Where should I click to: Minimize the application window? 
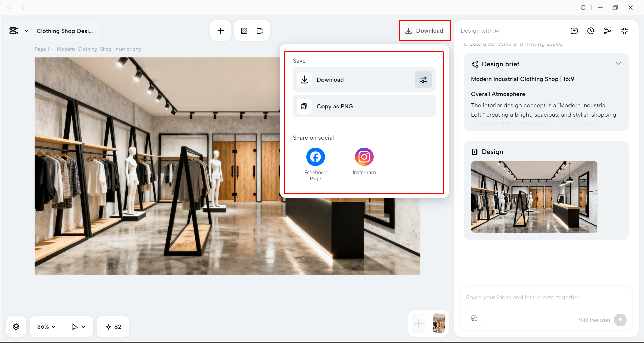click(600, 7)
